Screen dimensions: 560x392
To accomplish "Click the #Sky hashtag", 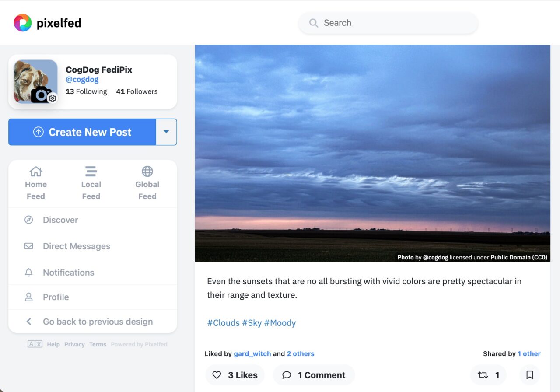I will (252, 323).
